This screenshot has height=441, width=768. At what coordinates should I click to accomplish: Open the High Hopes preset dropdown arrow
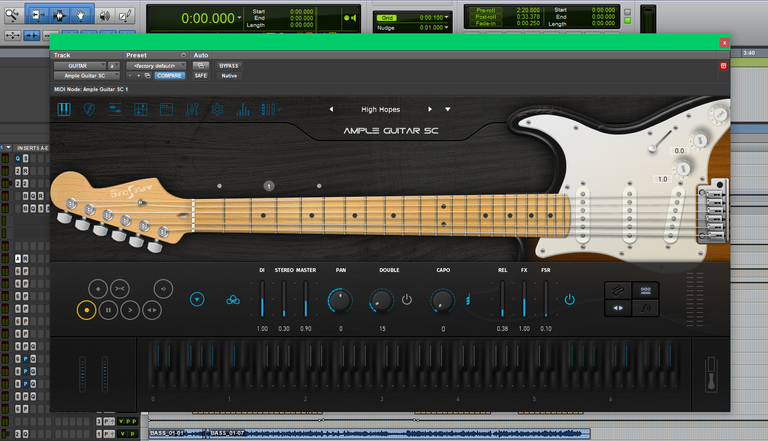tap(448, 109)
